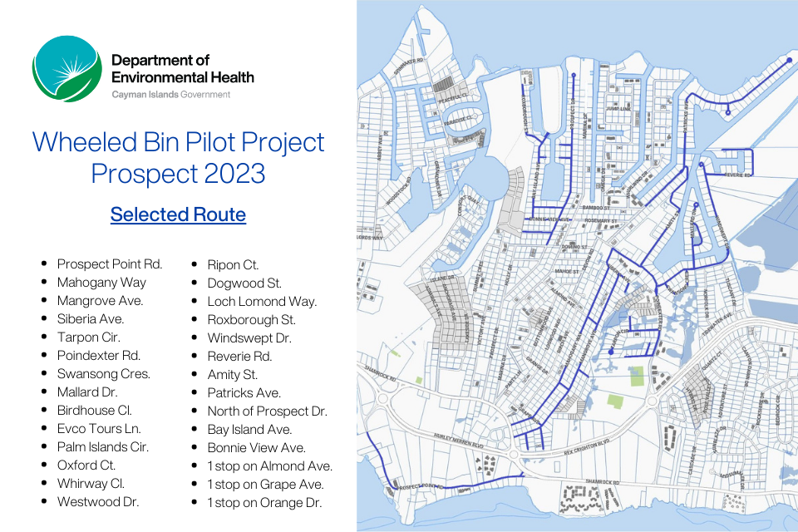
Task: Select Prospect Point Rd. in route list
Action: coord(110,264)
